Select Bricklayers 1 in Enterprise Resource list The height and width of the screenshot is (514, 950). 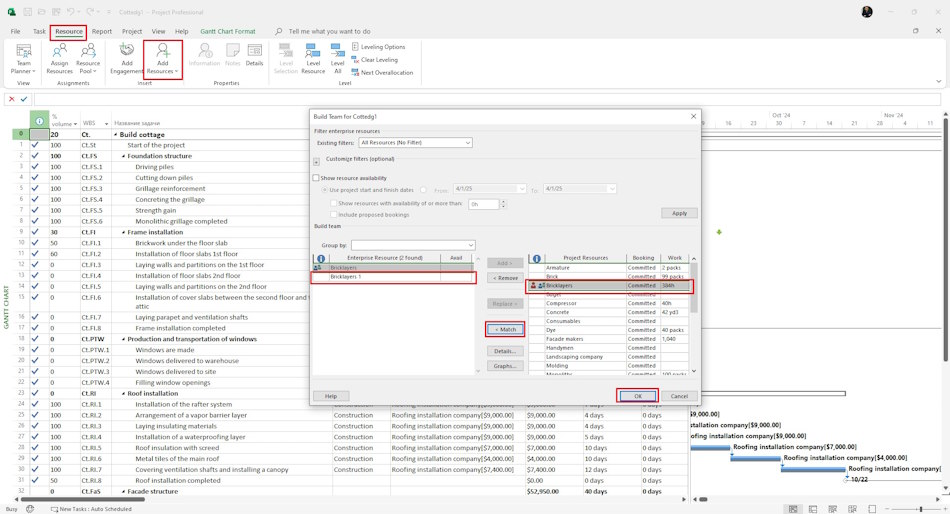(x=394, y=277)
